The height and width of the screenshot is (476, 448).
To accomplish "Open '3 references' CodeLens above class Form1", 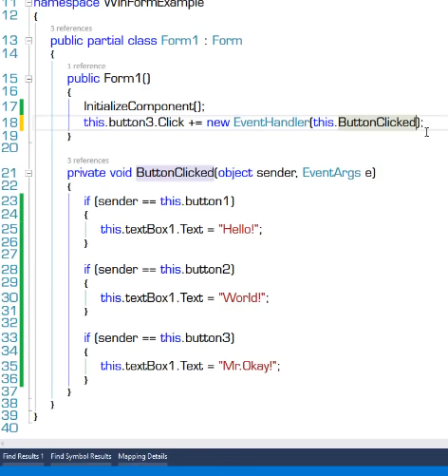I will [71, 29].
